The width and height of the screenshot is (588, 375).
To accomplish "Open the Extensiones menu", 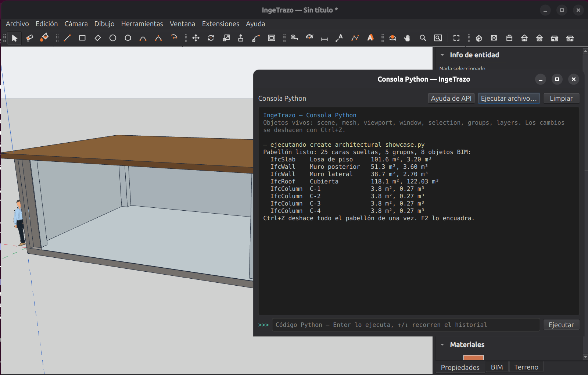I will tap(220, 24).
